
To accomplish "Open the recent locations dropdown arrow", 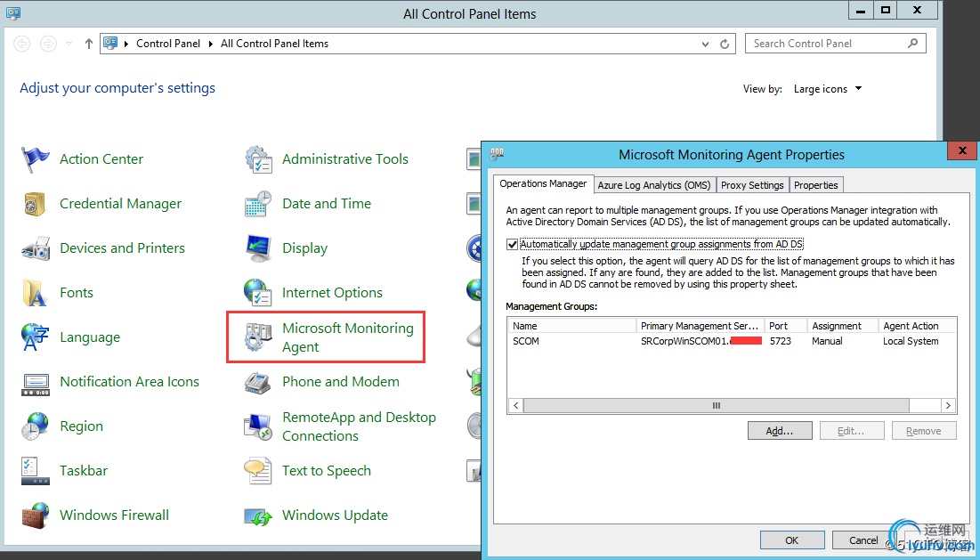I will [69, 43].
